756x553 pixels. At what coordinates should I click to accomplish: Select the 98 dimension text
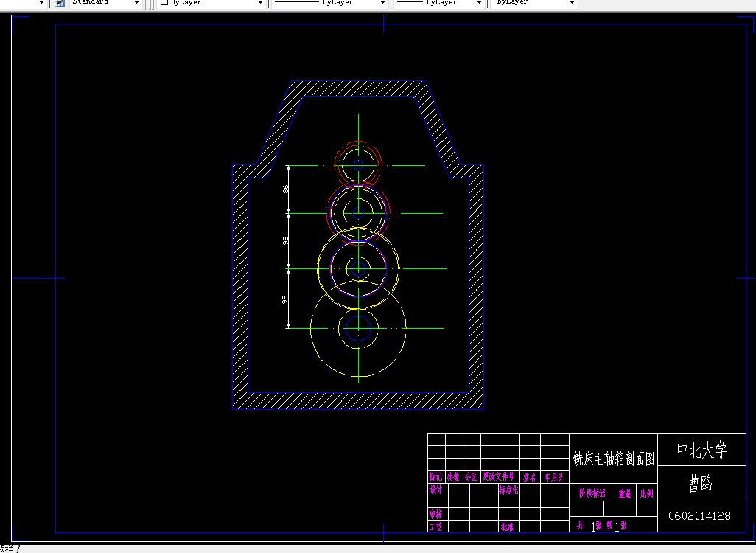(285, 299)
